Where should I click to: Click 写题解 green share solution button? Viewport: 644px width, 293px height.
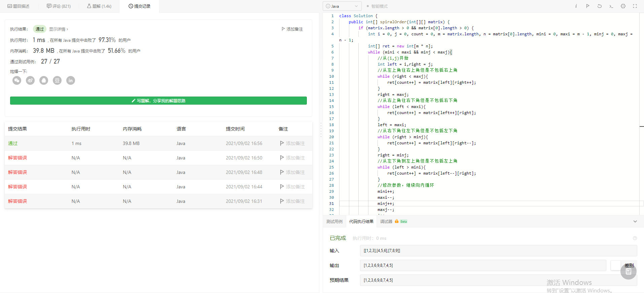point(158,101)
